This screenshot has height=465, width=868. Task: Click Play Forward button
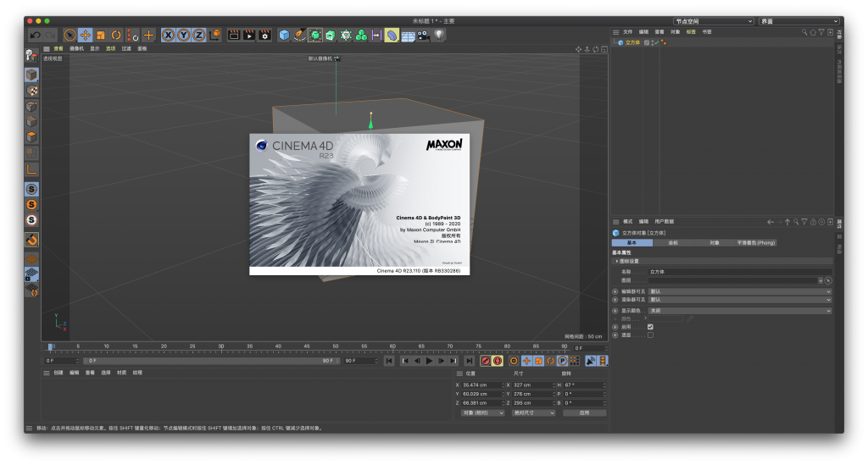click(429, 361)
